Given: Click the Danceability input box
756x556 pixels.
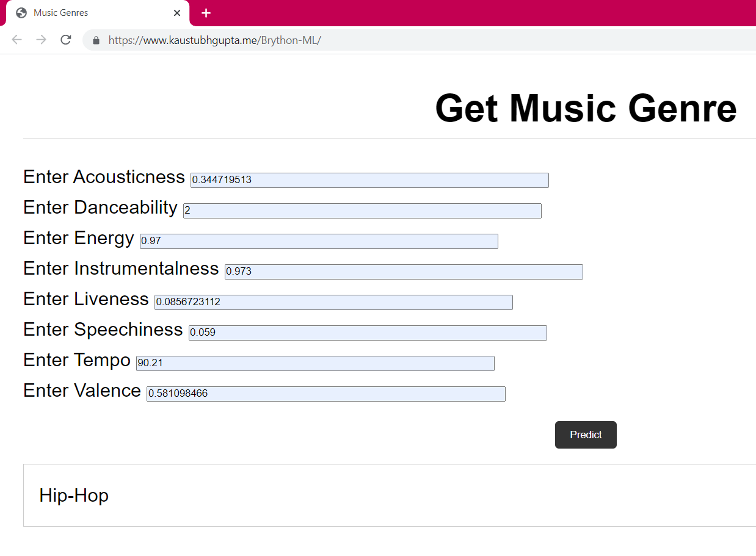Looking at the screenshot, I should [x=362, y=211].
